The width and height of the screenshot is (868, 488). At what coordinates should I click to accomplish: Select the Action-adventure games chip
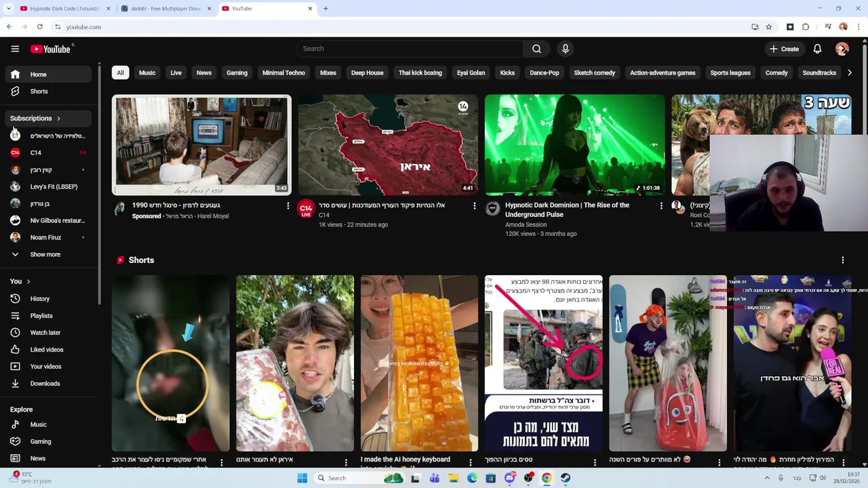click(x=663, y=73)
